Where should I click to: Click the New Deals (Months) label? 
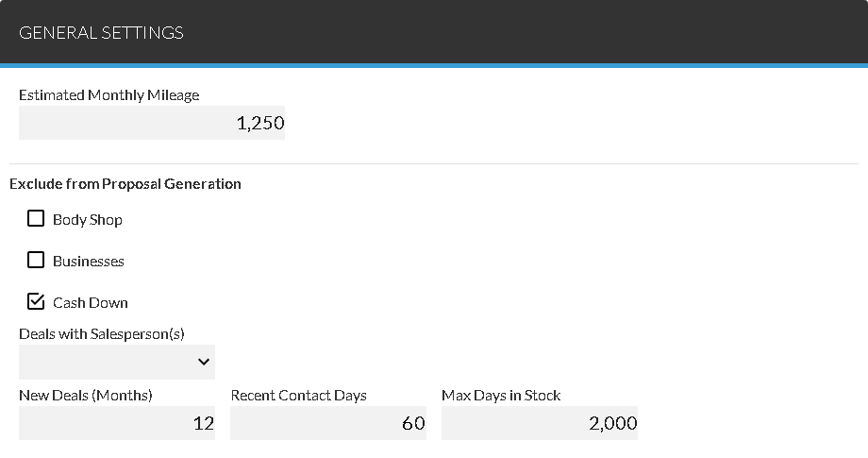86,396
